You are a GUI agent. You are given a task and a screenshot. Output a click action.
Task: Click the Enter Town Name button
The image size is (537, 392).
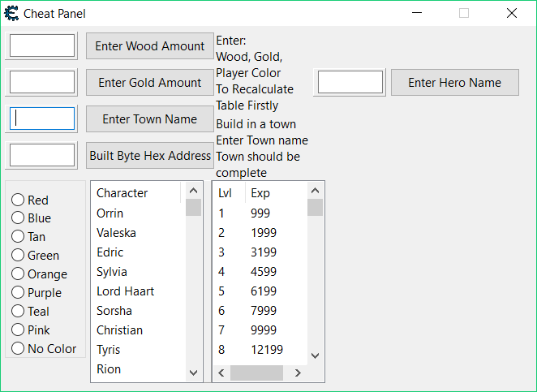coord(149,119)
